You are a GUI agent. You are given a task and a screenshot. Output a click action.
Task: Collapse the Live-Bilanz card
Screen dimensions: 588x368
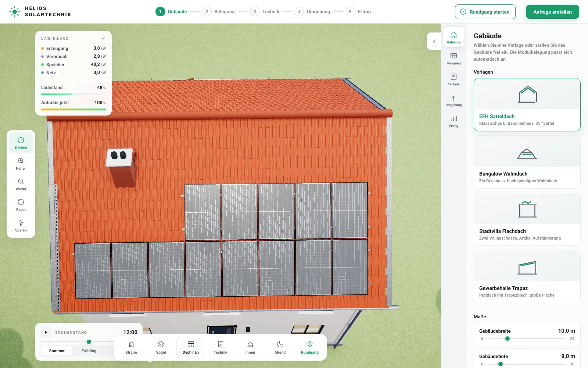pos(103,38)
